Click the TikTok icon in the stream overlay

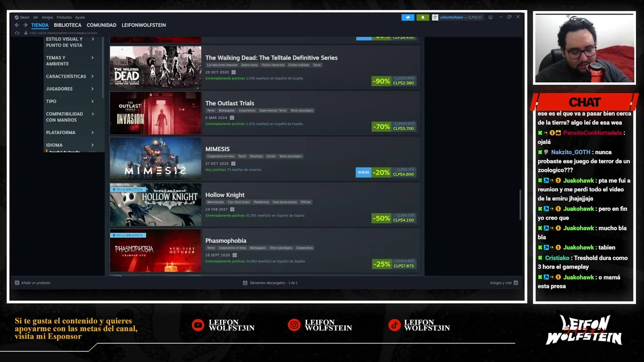(x=394, y=325)
